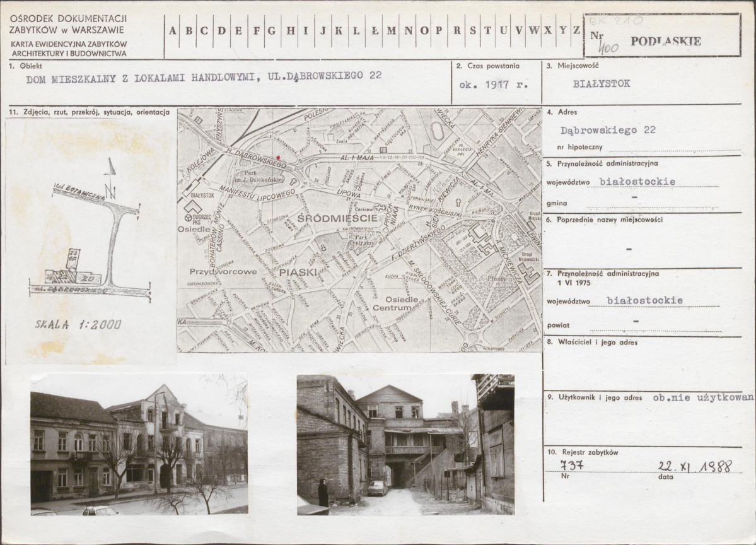Click the Obiekt field with the building name

pyautogui.click(x=204, y=77)
